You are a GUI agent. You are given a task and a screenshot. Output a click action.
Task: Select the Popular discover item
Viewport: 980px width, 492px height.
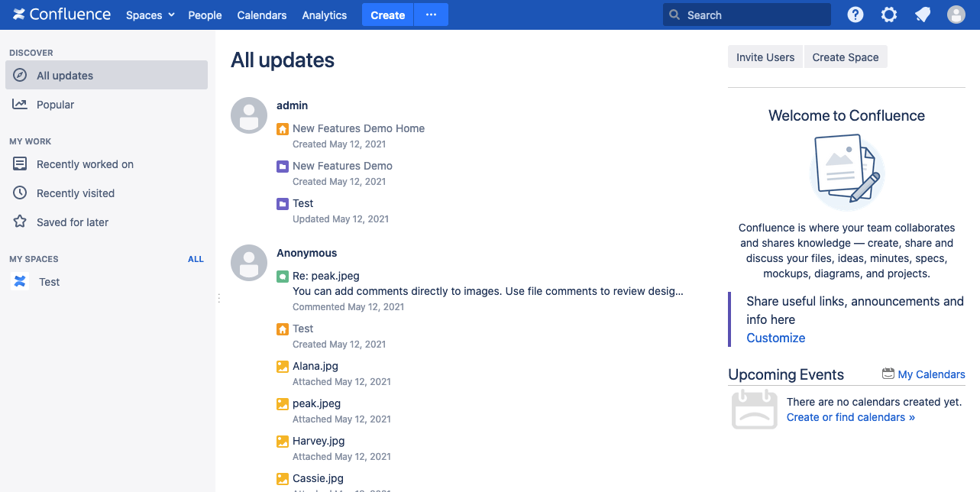pyautogui.click(x=55, y=104)
